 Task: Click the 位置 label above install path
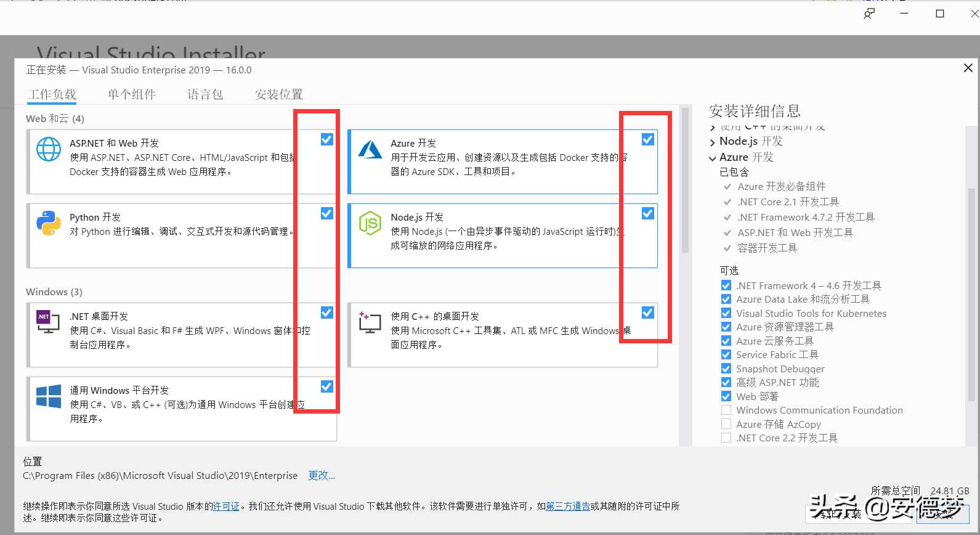point(33,461)
